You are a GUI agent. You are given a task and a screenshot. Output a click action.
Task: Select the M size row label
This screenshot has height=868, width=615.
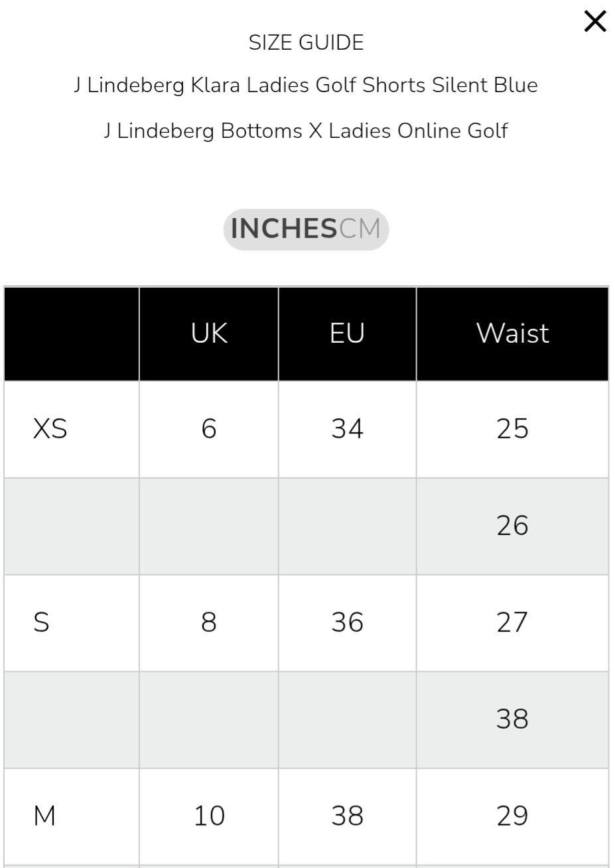(x=44, y=816)
